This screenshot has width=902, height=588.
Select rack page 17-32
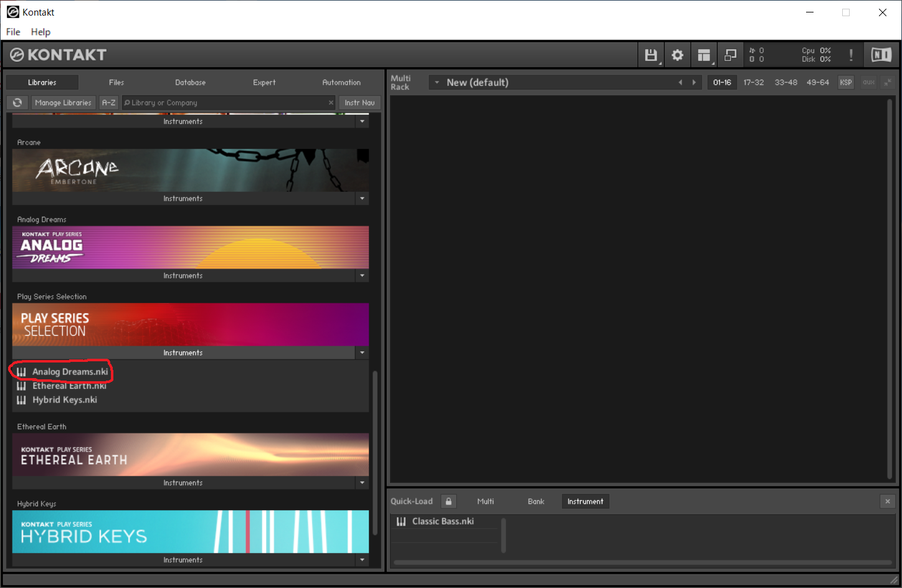[753, 82]
